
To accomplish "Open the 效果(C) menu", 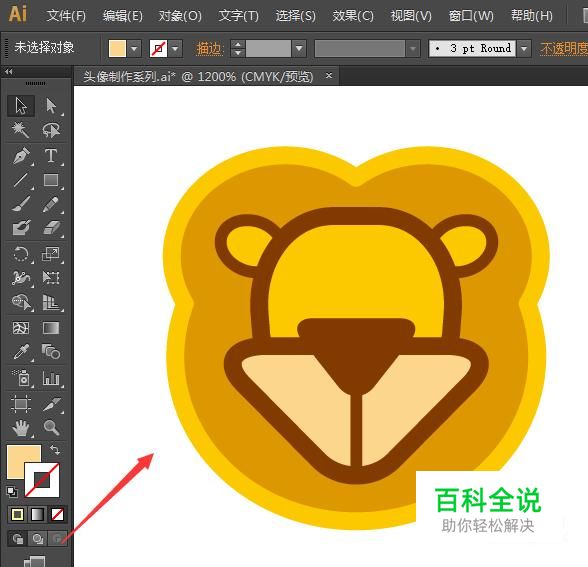I will 353,16.
